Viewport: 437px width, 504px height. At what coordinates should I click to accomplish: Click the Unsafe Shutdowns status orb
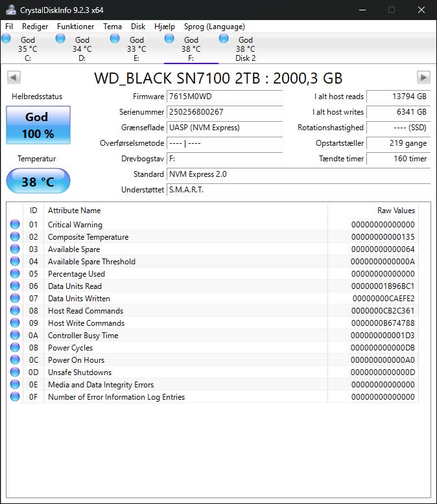point(15,372)
